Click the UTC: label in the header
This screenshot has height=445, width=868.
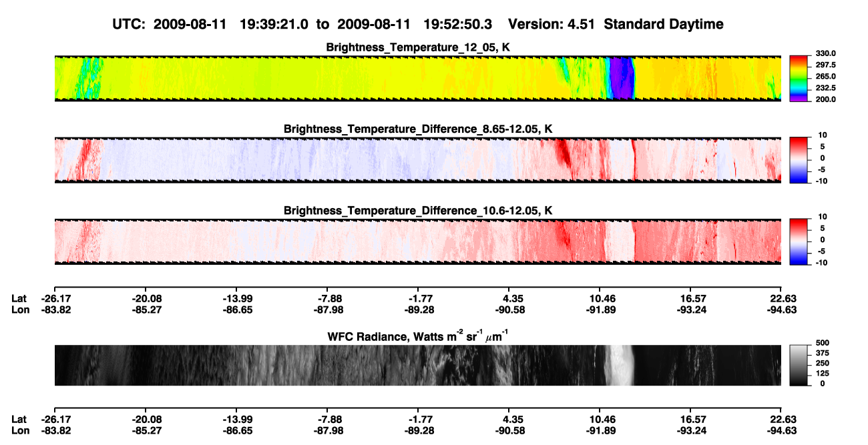pos(129,24)
